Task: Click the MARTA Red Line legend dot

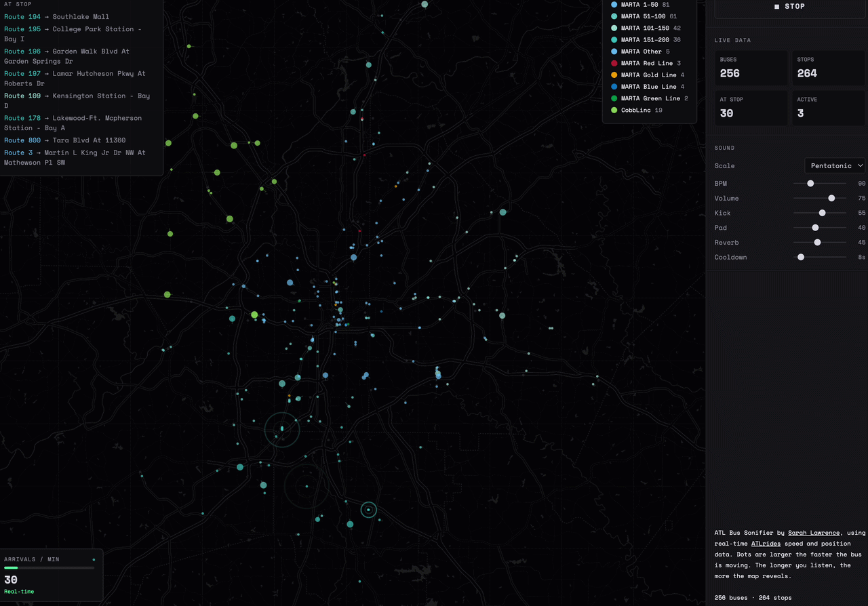Action: click(x=614, y=63)
